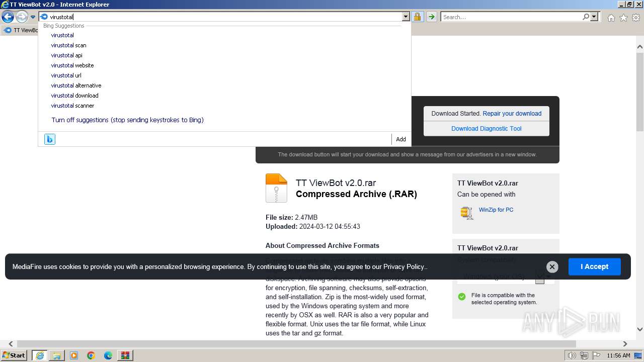Choose the 'virustotal' suggestion
Viewport: 644px width, 362px height.
pyautogui.click(x=62, y=35)
